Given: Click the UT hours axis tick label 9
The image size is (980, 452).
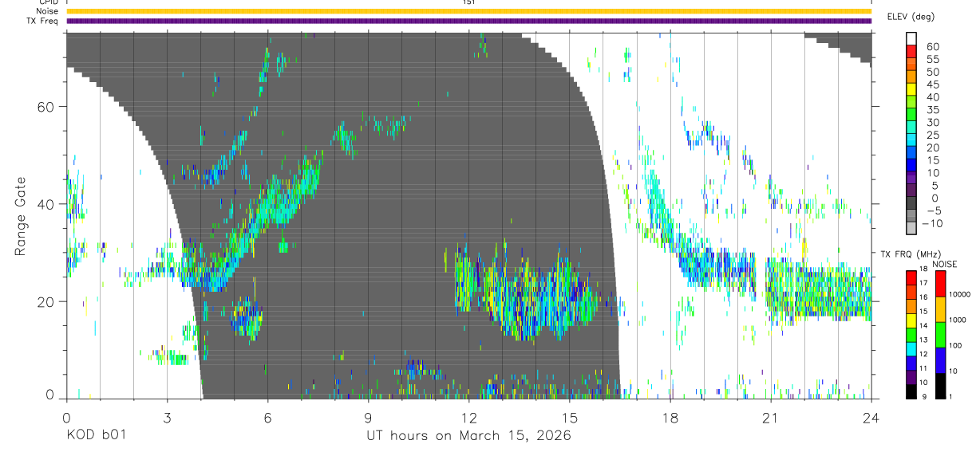Looking at the screenshot, I should coord(368,417).
